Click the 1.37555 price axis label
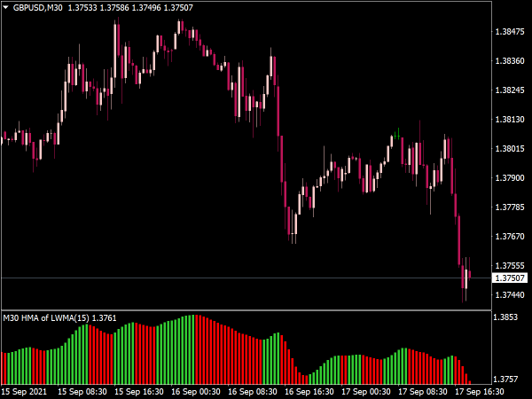Viewport: 532px width, 399px height. [x=510, y=265]
